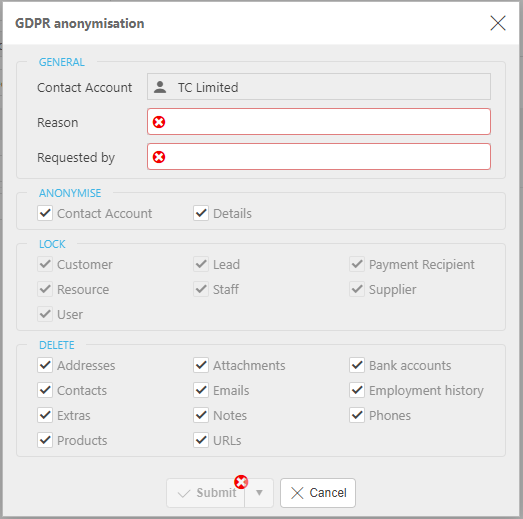The width and height of the screenshot is (523, 519).
Task: Expand the Submit button dropdown arrow
Action: tap(259, 493)
